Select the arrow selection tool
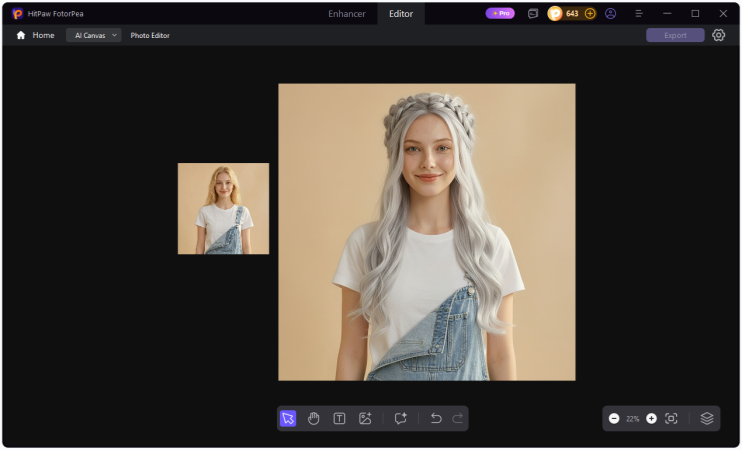Image resolution: width=742 pixels, height=450 pixels. pyautogui.click(x=288, y=418)
